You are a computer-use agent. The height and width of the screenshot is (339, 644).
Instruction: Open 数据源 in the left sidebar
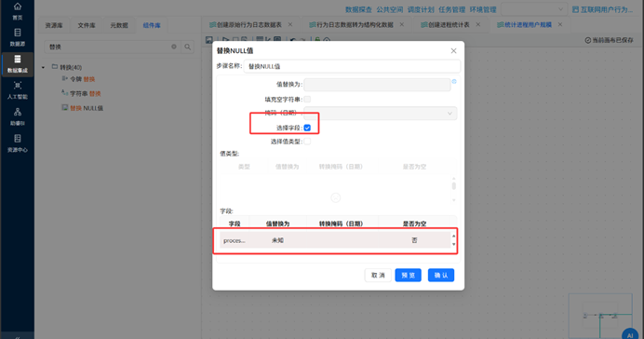(18, 37)
